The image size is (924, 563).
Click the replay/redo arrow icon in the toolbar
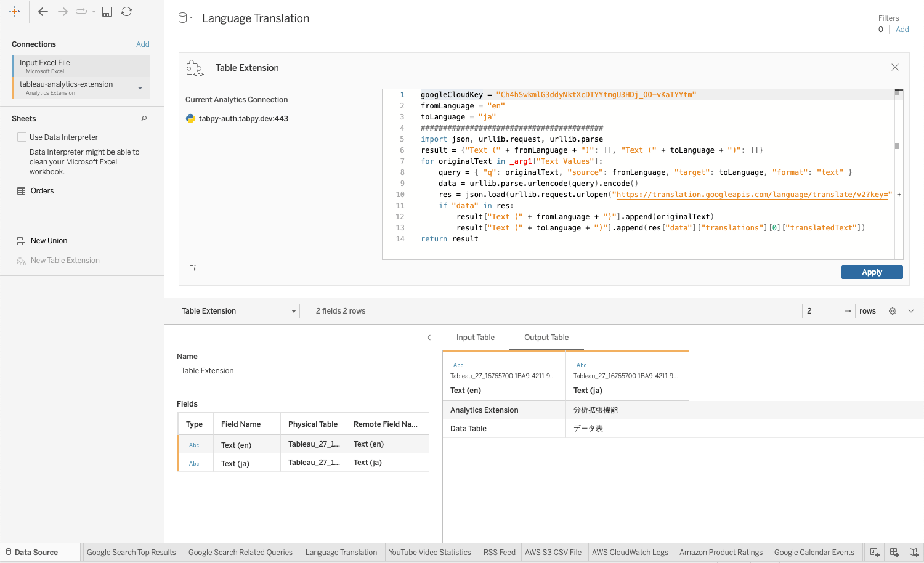point(81,11)
